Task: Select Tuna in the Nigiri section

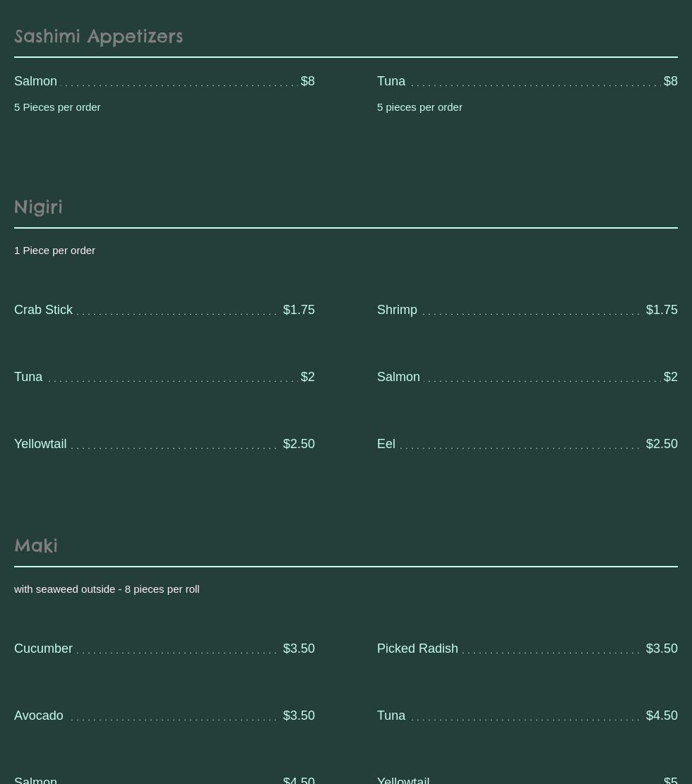Action: [x=28, y=377]
